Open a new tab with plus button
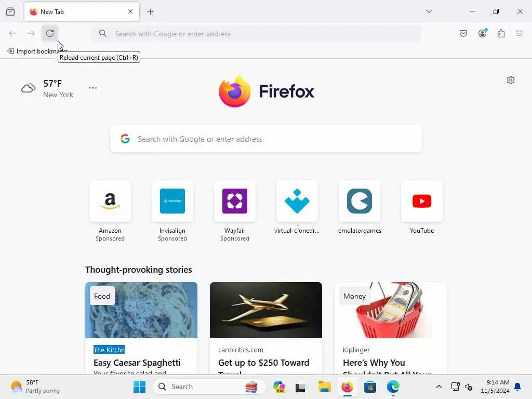The width and height of the screenshot is (532, 399). pyautogui.click(x=151, y=12)
